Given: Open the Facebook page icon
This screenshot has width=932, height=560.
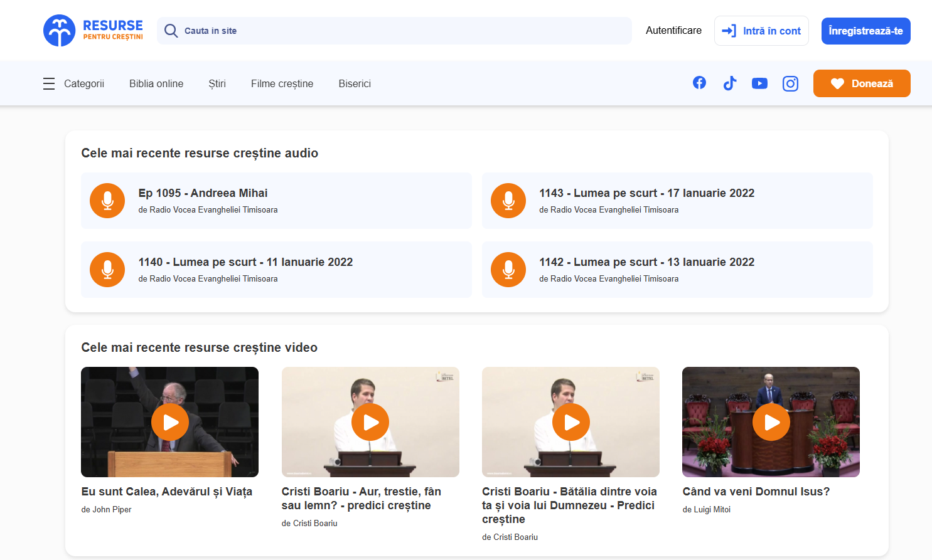Looking at the screenshot, I should (699, 83).
